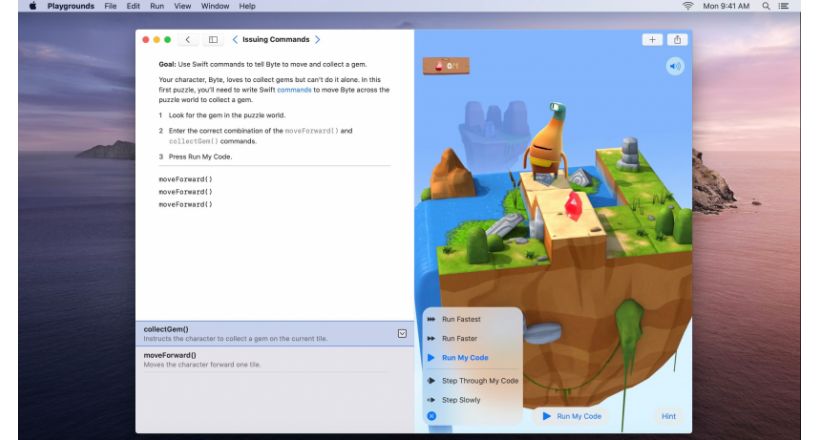
Task: Open Spotlight search magnifier icon
Action: [x=766, y=6]
